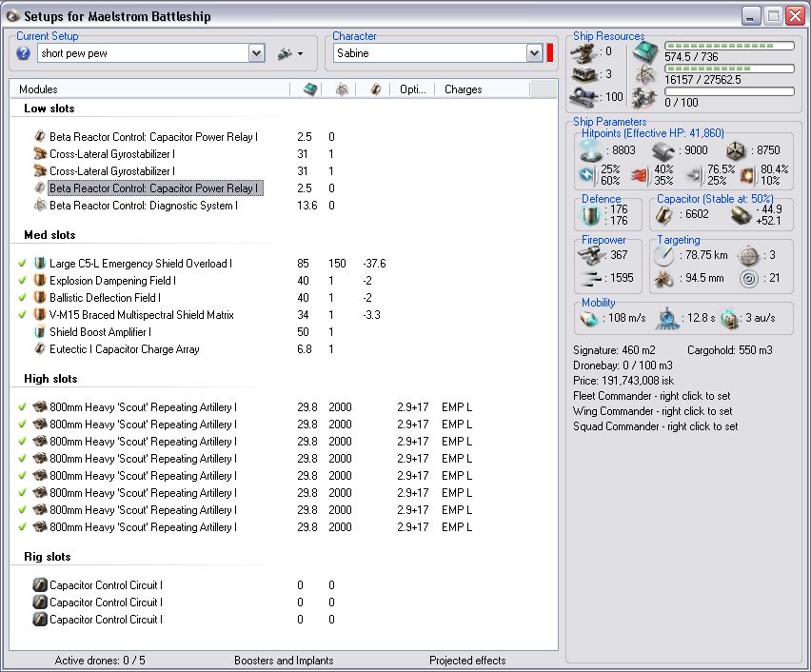811x672 pixels.
Task: Open the Character dropdown arrow
Action: point(534,52)
